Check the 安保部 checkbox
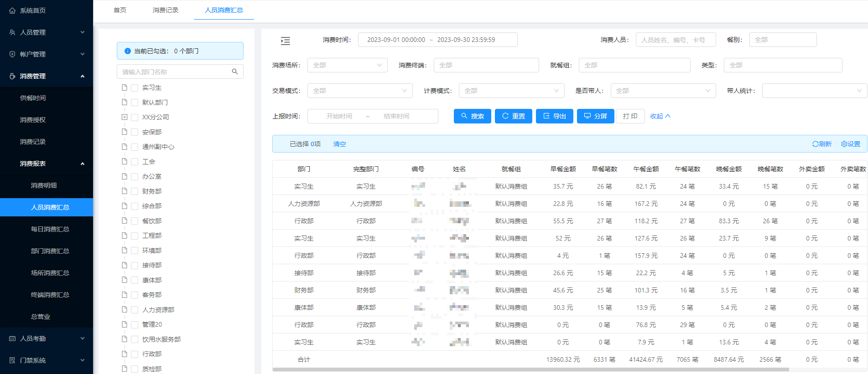 (135, 132)
